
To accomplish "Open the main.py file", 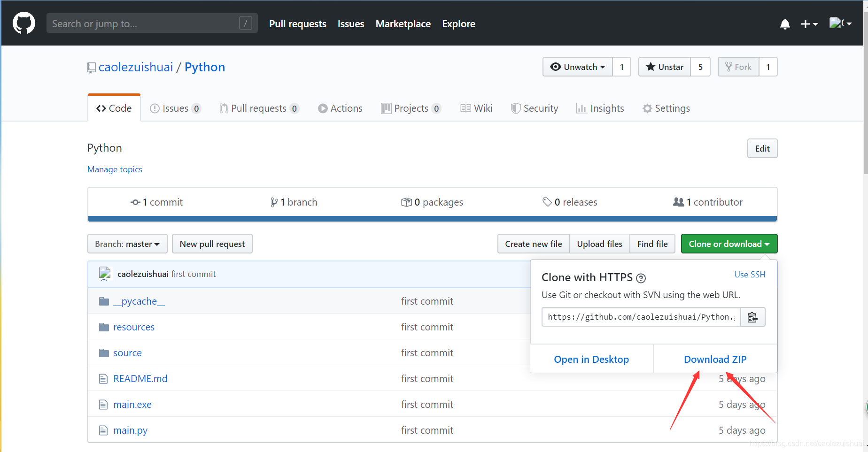I will [x=130, y=430].
